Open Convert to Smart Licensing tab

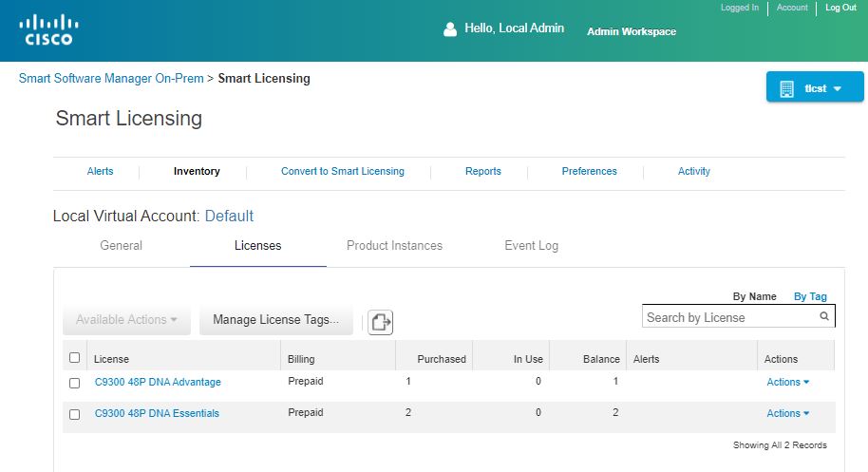pos(343,171)
